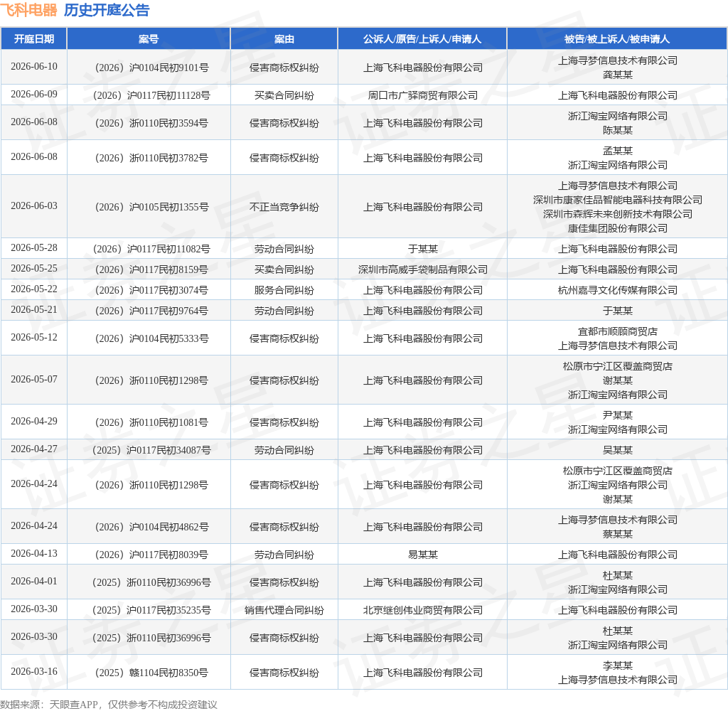Click the 飞科电器 title text

coord(28,10)
